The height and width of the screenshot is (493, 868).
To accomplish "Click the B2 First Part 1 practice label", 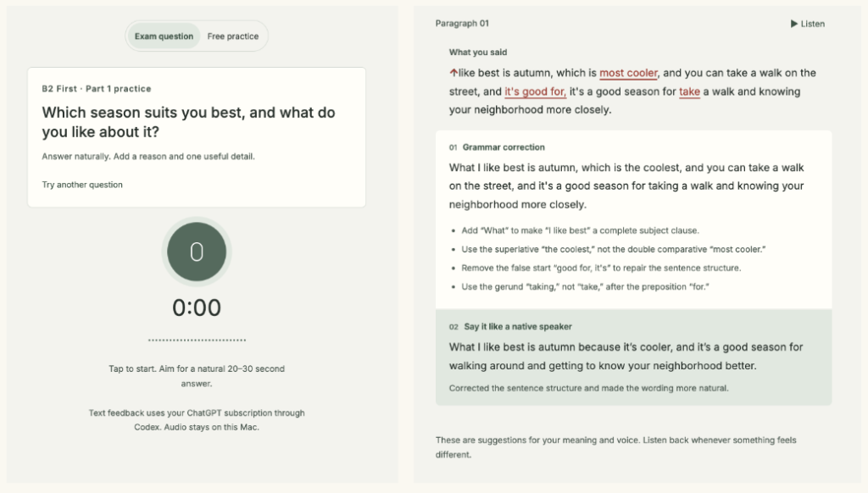I will 97,89.
